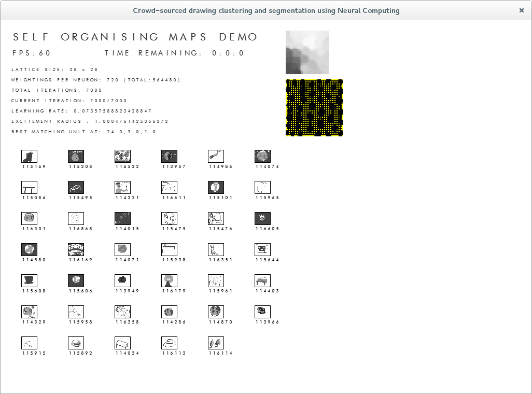Viewport: 532px width, 394px height.
Task: Click the globe drawing 114286
Action: (170, 312)
